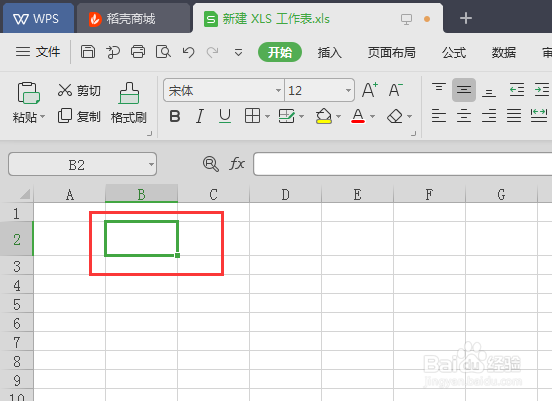Viewport: 552px width, 401px height.
Task: Click the export to PDF icon
Action: pyautogui.click(x=113, y=52)
